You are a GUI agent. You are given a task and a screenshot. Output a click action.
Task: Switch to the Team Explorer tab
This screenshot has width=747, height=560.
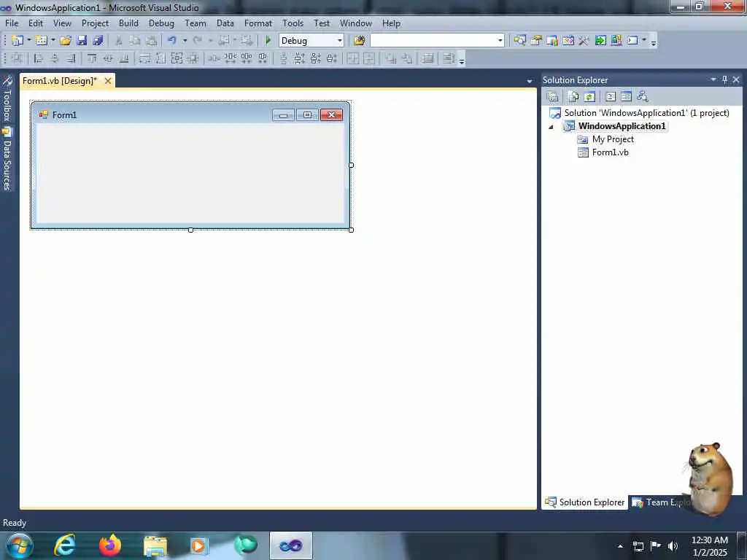661,502
